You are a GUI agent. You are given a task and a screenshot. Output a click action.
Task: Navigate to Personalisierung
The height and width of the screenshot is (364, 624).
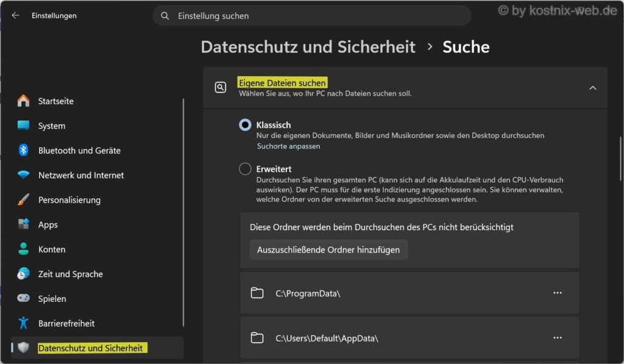[97, 200]
